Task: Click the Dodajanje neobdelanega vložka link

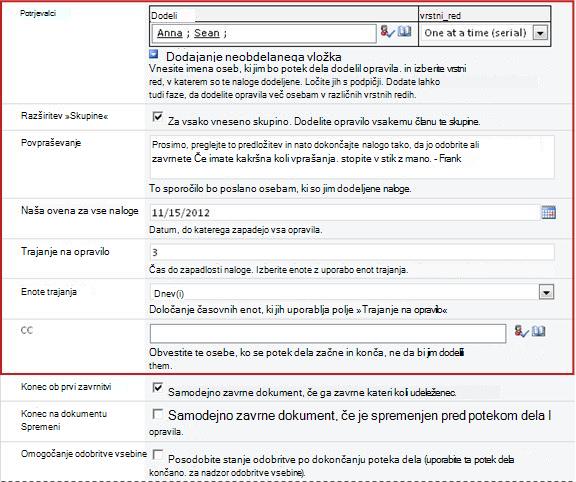Action: coord(254,57)
